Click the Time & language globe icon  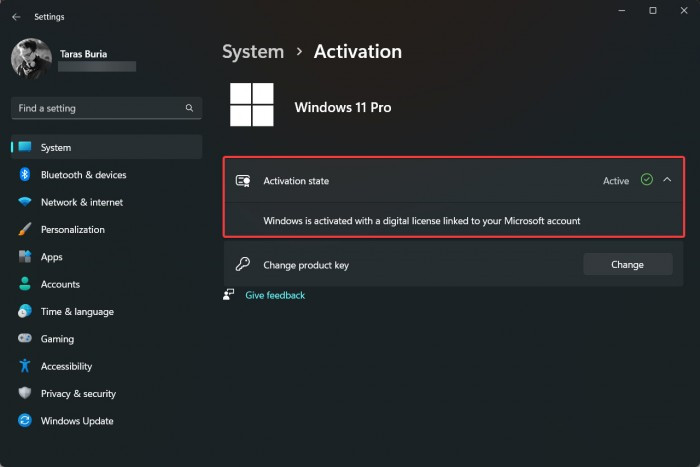[25, 311]
